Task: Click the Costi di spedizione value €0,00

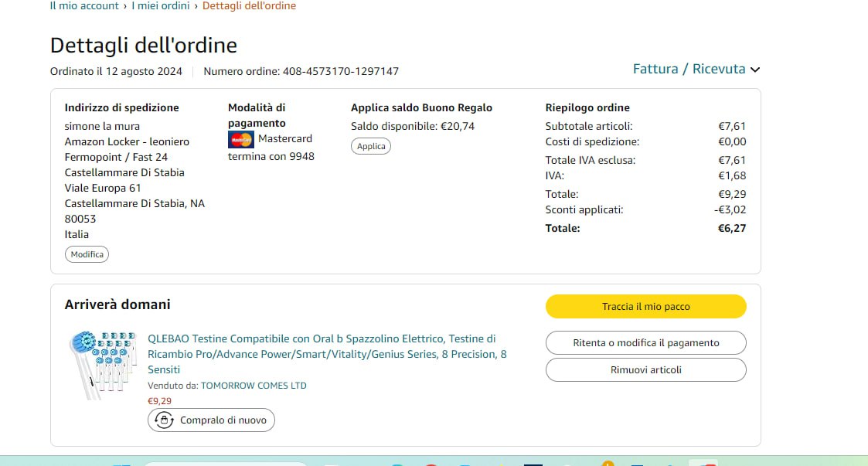Action: pos(732,141)
